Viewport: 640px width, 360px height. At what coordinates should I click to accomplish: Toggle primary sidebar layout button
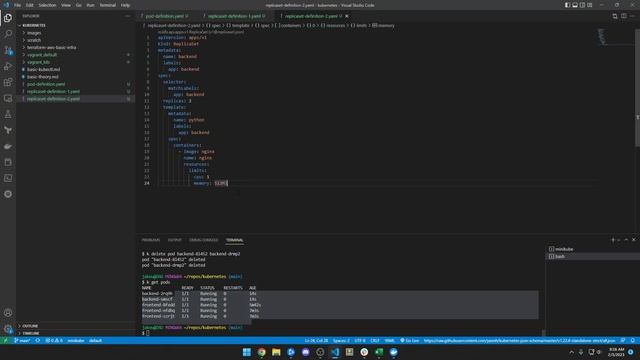567,5
